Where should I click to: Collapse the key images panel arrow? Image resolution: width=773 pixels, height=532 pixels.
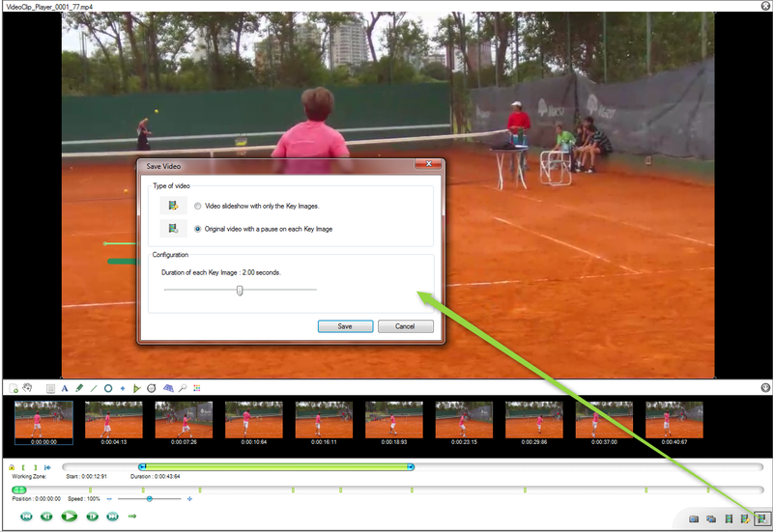[x=765, y=388]
